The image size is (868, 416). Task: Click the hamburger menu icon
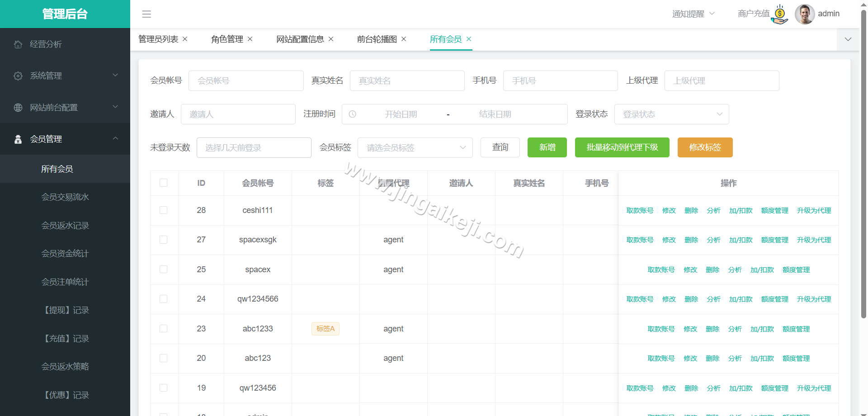tap(146, 14)
